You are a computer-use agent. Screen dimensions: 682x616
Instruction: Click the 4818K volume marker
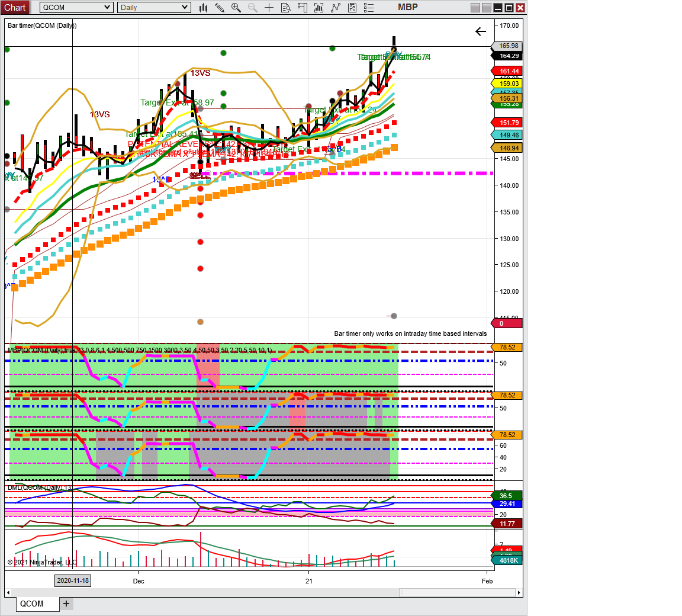507,560
